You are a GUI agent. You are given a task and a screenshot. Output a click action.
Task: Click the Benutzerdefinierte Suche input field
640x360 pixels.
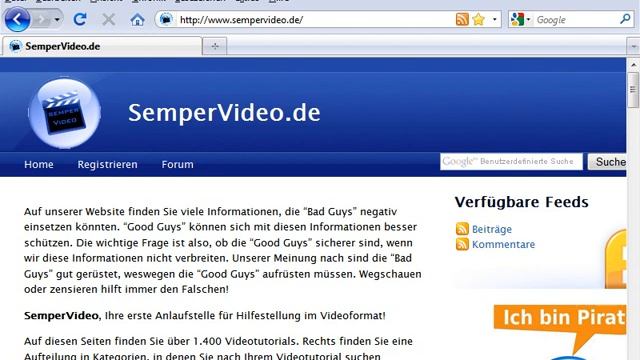[511, 162]
